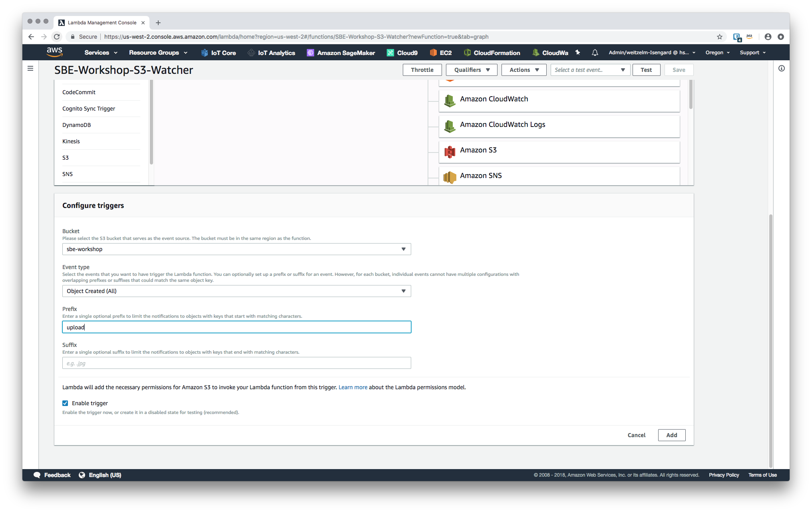Open the Privacy Policy link

click(x=724, y=475)
